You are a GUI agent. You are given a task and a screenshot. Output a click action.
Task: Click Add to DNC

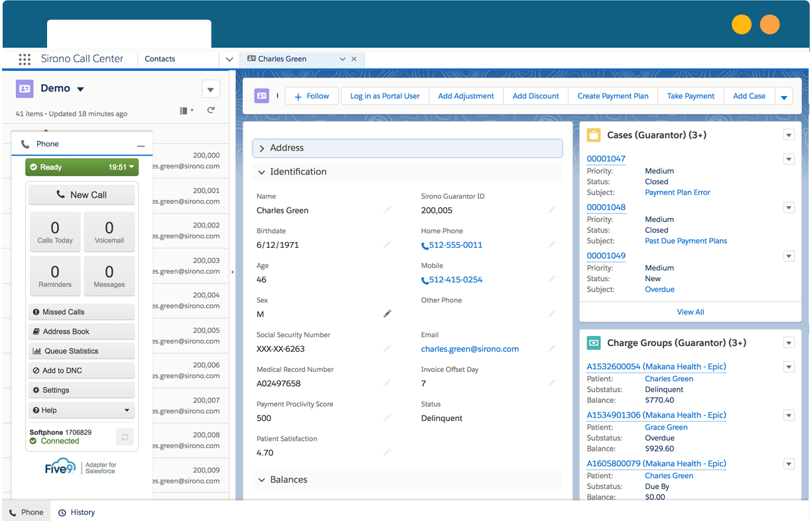82,371
